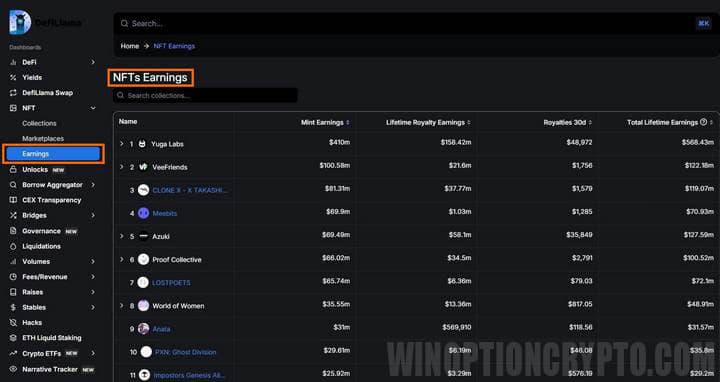Click the DefiLlama Swap arrows icon
Viewport: 720px width, 382px height.
coord(13,93)
